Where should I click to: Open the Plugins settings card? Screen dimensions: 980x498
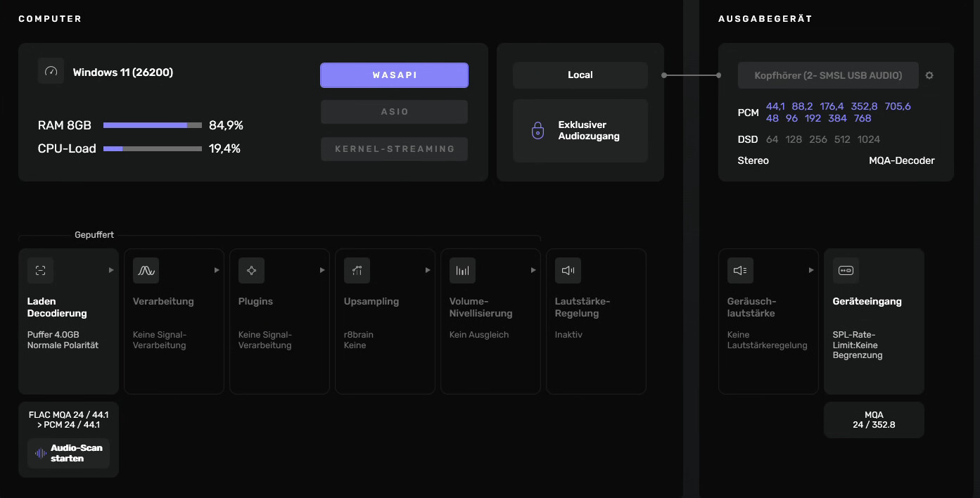279,321
